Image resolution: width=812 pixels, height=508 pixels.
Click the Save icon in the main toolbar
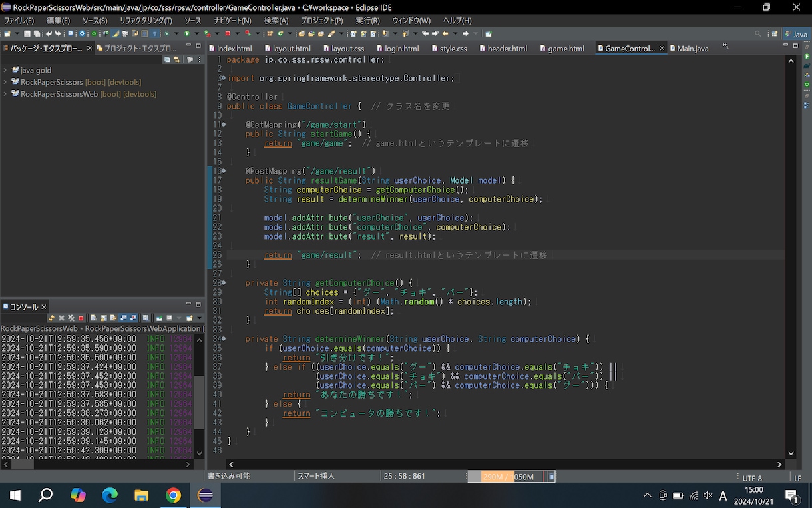(27, 33)
